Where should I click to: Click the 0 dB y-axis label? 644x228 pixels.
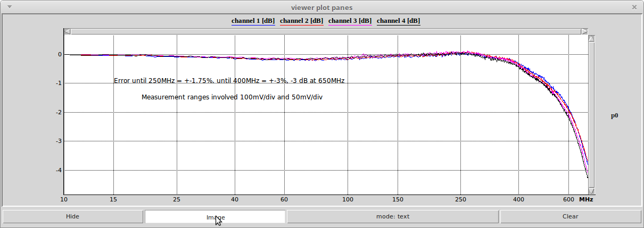tap(60, 54)
